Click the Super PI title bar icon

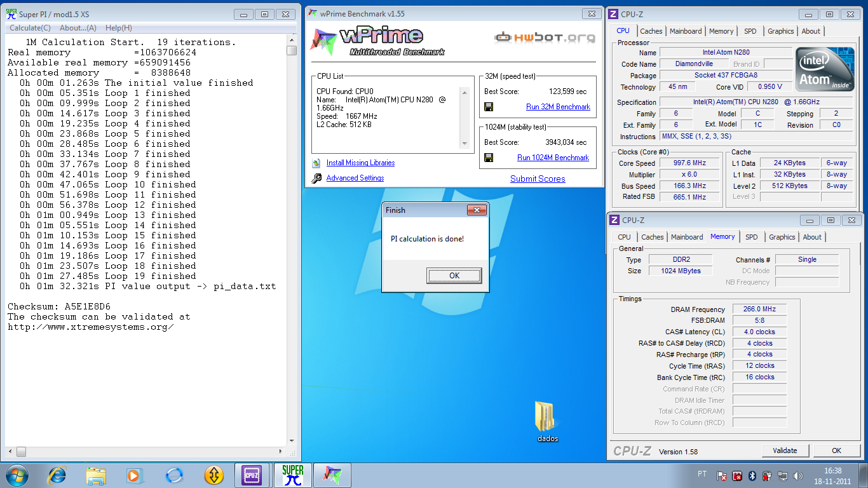[x=11, y=14]
